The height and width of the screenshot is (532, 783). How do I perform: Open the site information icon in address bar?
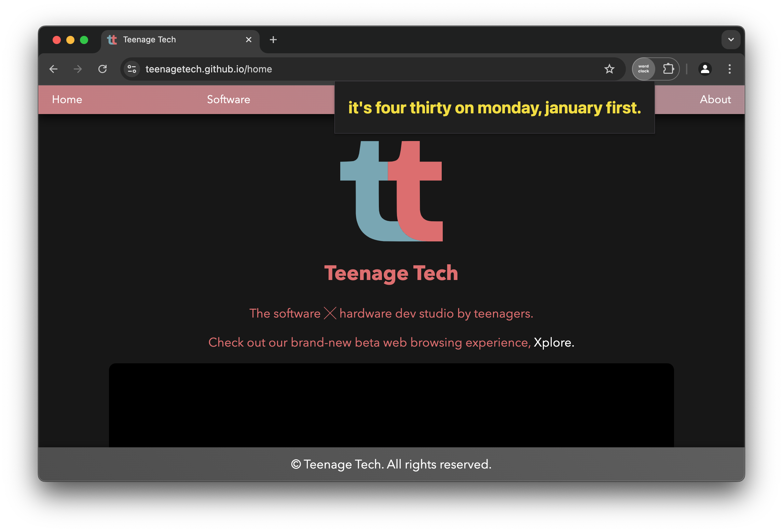tap(132, 69)
